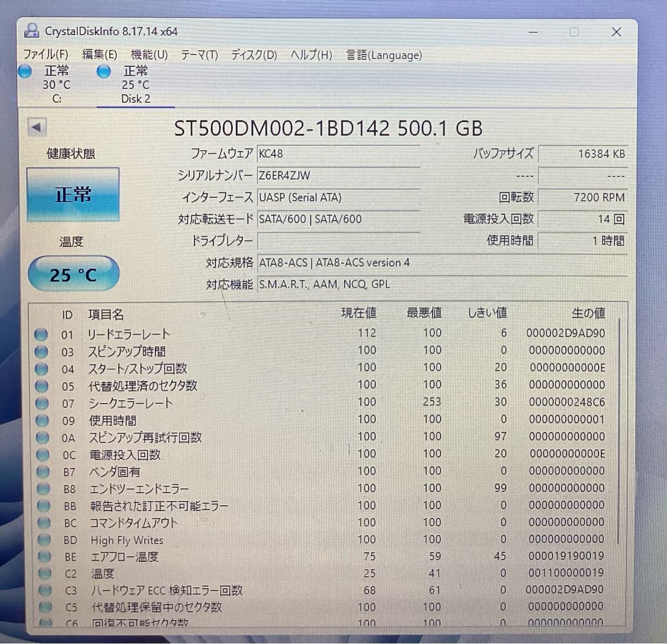Open the テーマ(T) menu
The height and width of the screenshot is (644, 667).
pos(199,55)
